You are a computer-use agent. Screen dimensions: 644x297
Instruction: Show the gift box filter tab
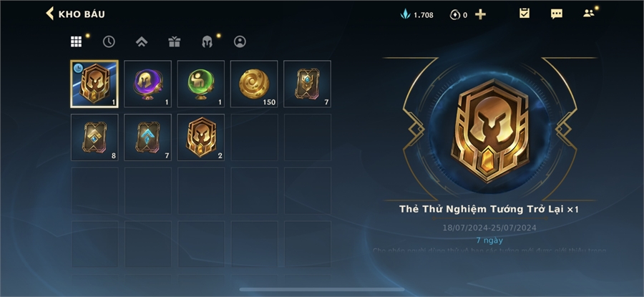click(174, 42)
